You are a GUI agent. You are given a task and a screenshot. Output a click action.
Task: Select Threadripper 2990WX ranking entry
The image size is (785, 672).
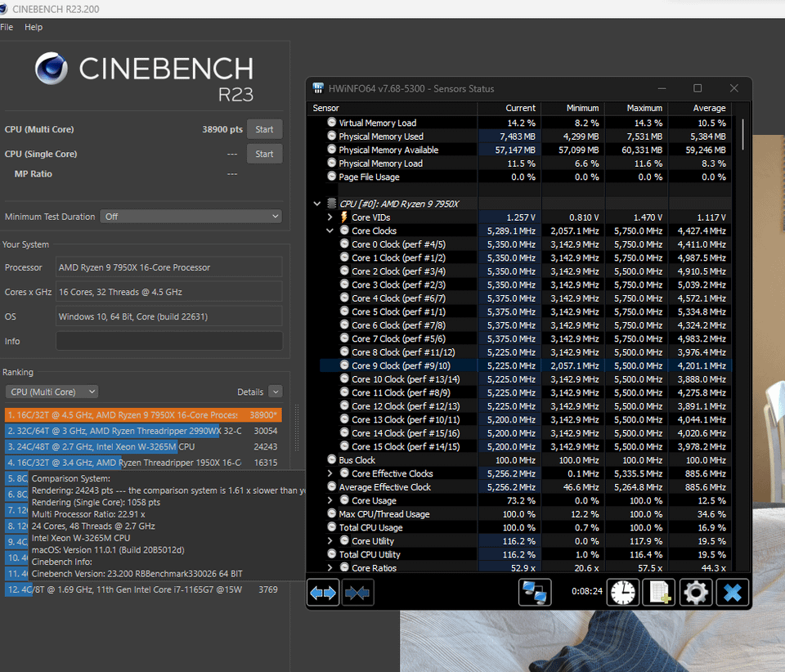coord(143,431)
